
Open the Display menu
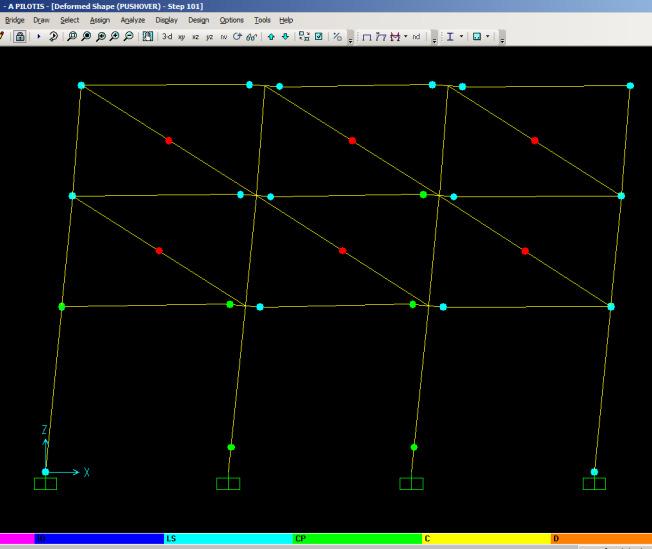click(x=166, y=20)
